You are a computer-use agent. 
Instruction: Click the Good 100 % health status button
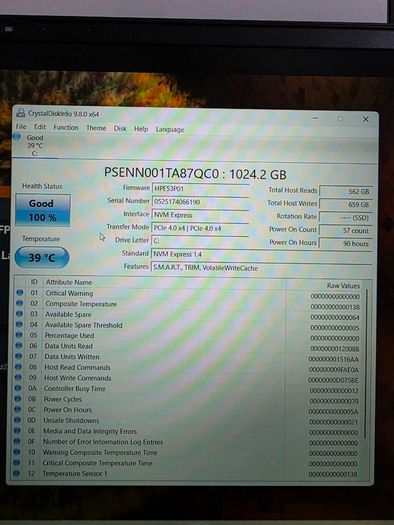(43, 210)
